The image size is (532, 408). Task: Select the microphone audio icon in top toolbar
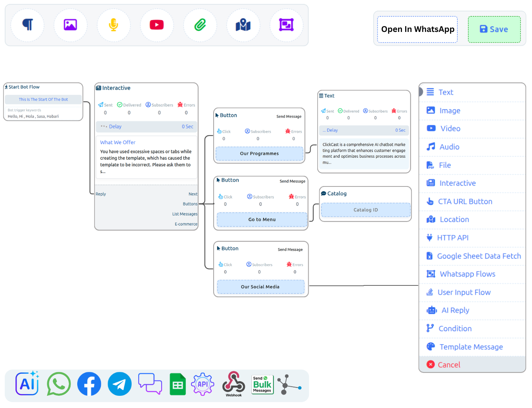click(x=113, y=25)
